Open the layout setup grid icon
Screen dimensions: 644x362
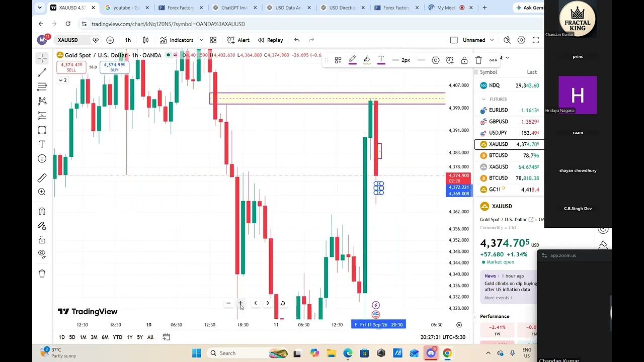click(x=213, y=40)
